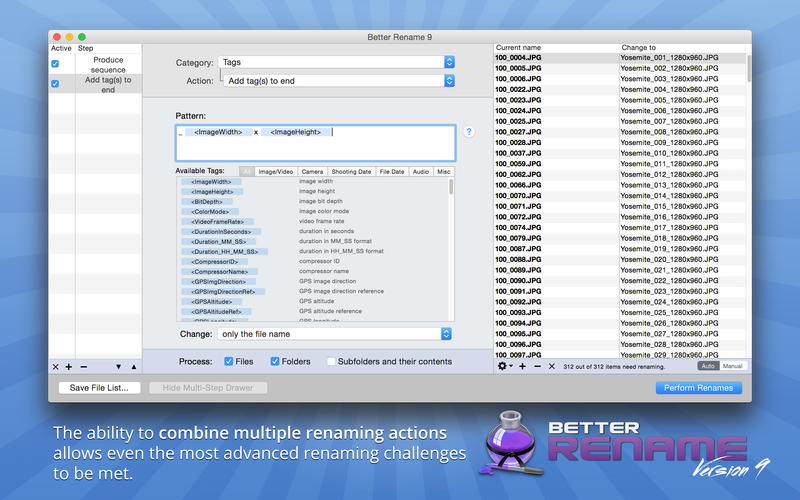
Task: Switch to the Camera tags tab
Action: [x=312, y=172]
